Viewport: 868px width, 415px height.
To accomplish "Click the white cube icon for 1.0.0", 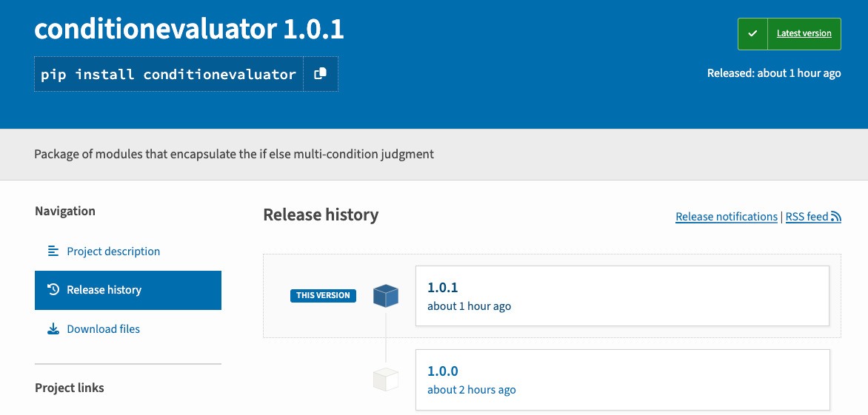I will (x=386, y=379).
